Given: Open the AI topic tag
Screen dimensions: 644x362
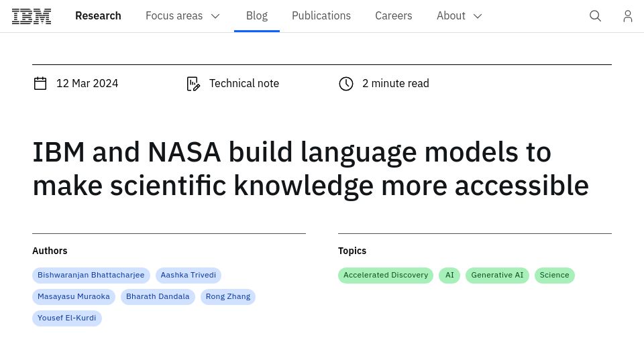Looking at the screenshot, I should coord(449,275).
